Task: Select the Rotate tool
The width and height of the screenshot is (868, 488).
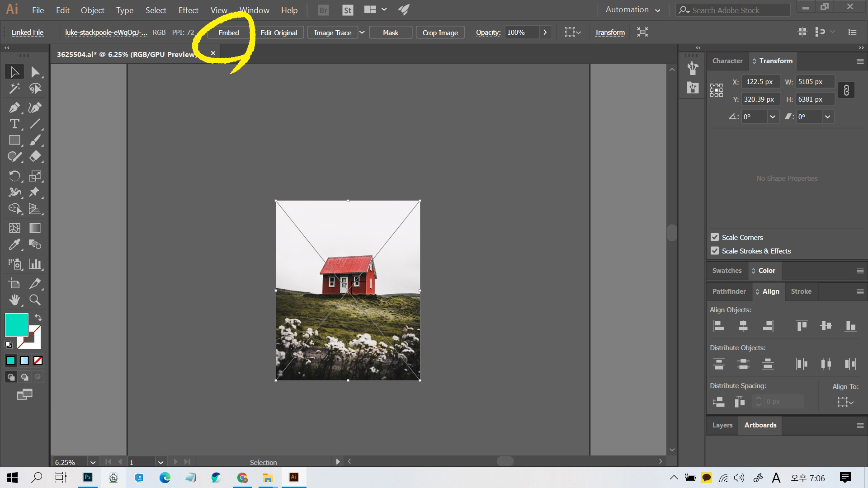Action: point(14,176)
